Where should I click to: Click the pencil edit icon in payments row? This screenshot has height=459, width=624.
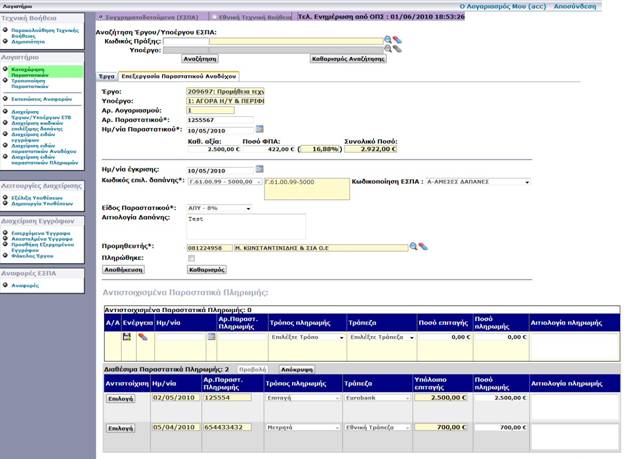pyautogui.click(x=142, y=338)
